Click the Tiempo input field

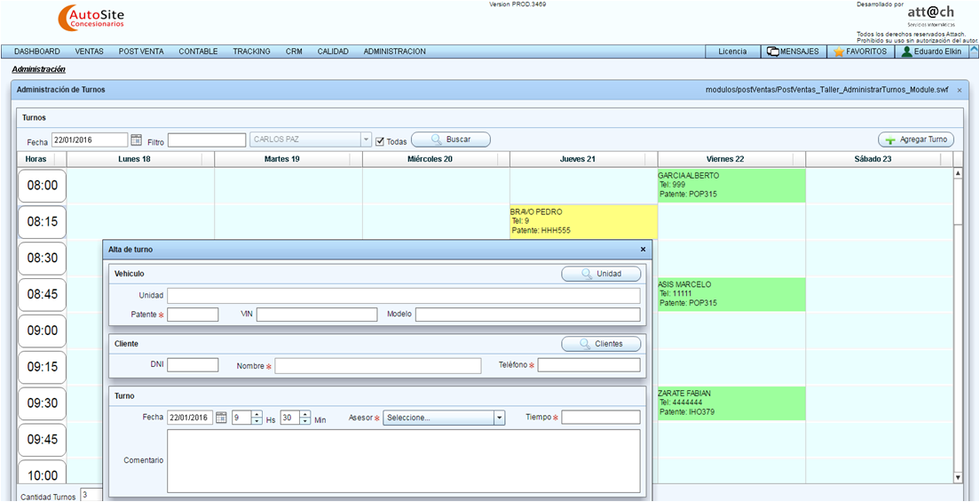point(601,418)
